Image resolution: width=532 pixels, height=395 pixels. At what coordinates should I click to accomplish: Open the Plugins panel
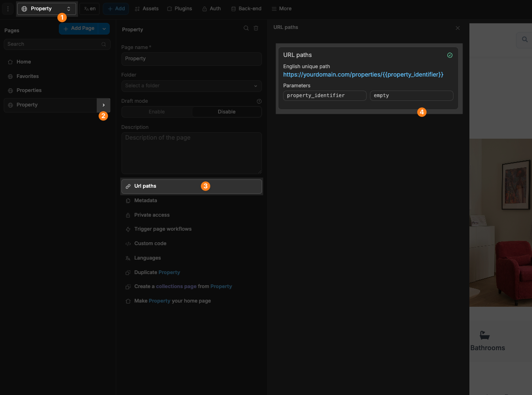click(179, 9)
